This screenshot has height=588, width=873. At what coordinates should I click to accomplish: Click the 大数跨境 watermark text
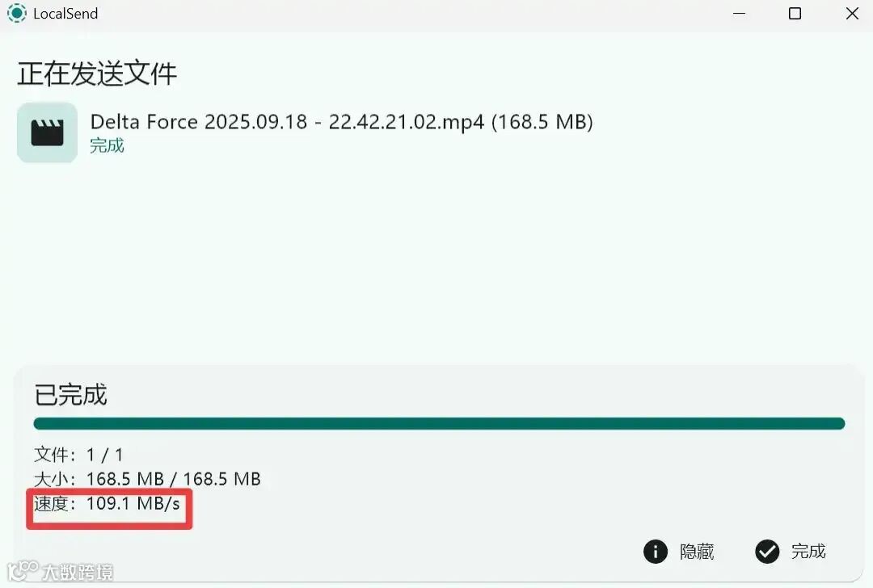(x=78, y=572)
